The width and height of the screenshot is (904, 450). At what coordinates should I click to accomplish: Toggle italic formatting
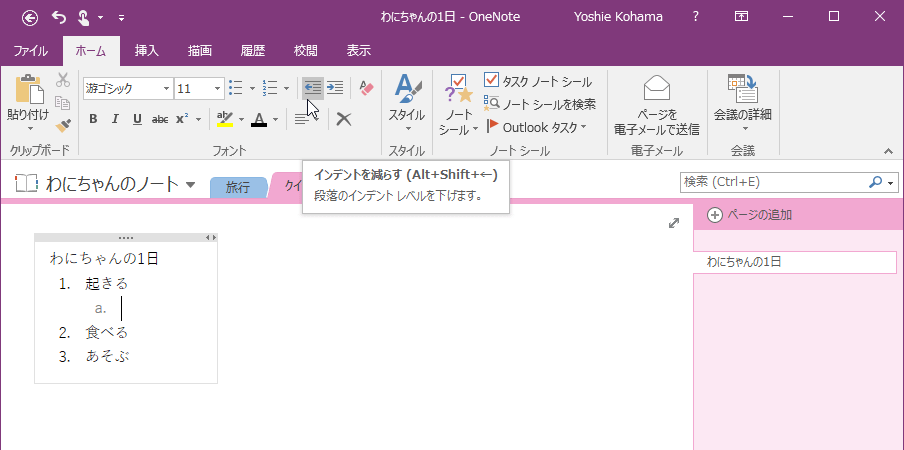click(115, 119)
